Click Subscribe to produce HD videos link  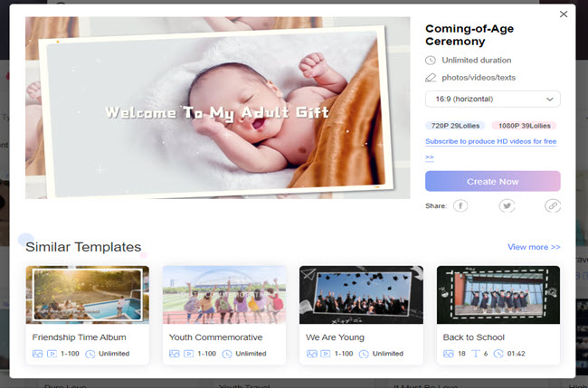pos(490,142)
